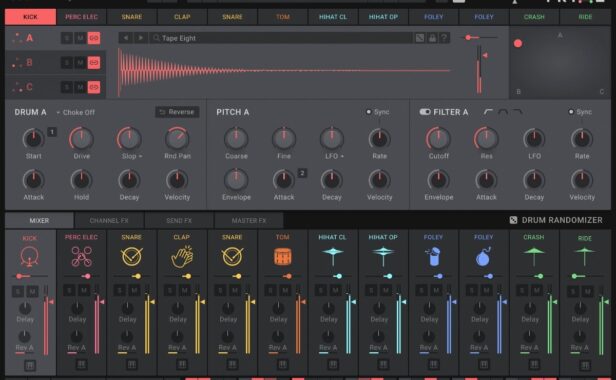
Task: Select the band-pass filter shape icon
Action: pos(503,112)
